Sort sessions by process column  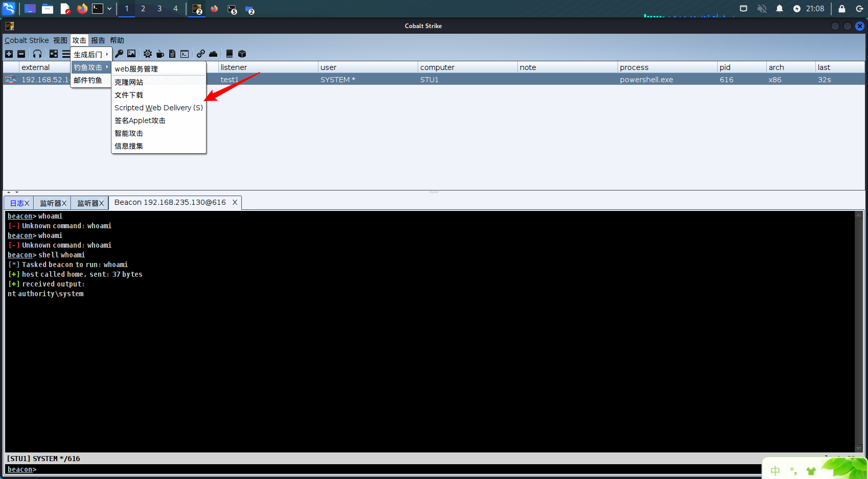667,67
